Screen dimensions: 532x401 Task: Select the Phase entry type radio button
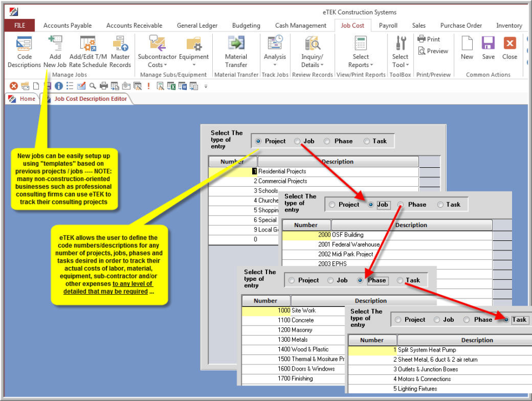tap(361, 280)
